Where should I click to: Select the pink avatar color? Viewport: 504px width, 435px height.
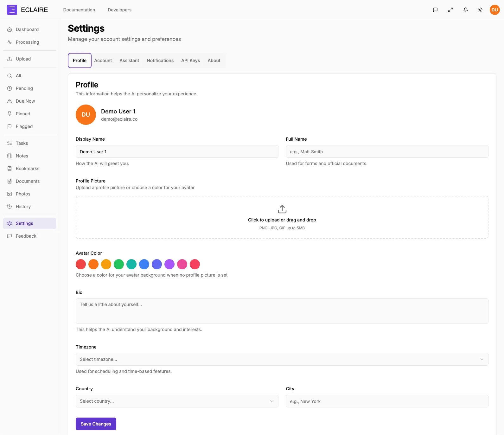[x=182, y=264]
